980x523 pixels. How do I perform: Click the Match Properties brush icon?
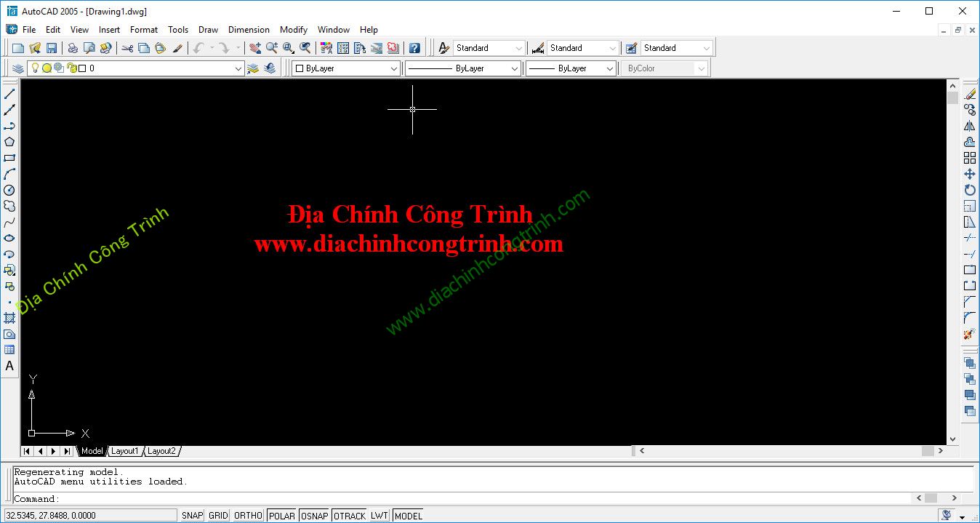coord(177,48)
